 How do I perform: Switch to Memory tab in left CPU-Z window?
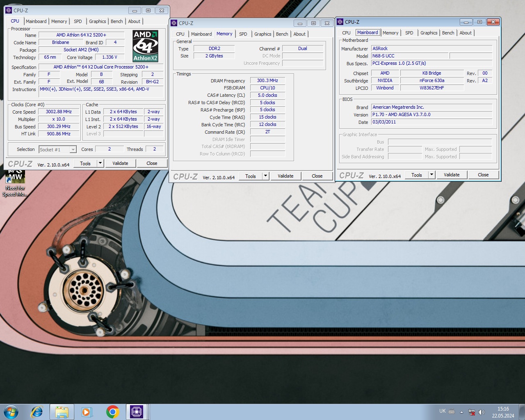[x=59, y=21]
